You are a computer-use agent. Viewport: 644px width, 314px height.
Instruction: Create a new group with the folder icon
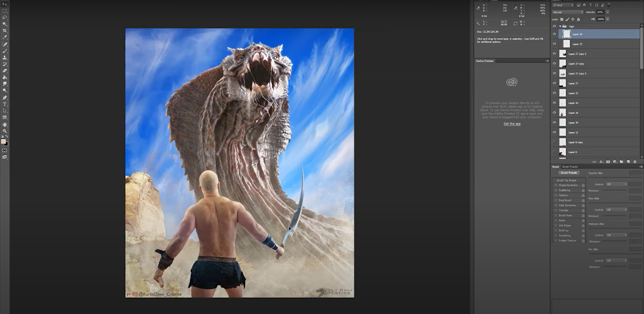621,162
